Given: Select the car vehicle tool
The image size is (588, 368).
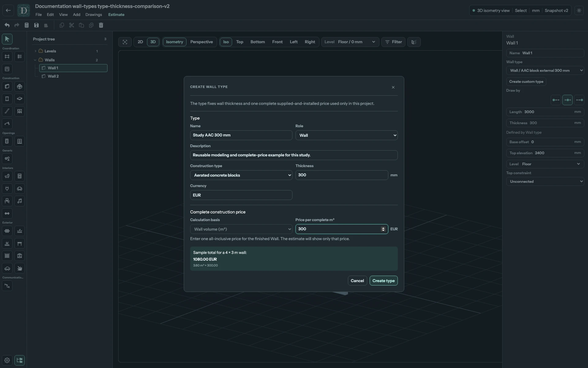Looking at the screenshot, I should pyautogui.click(x=7, y=268).
